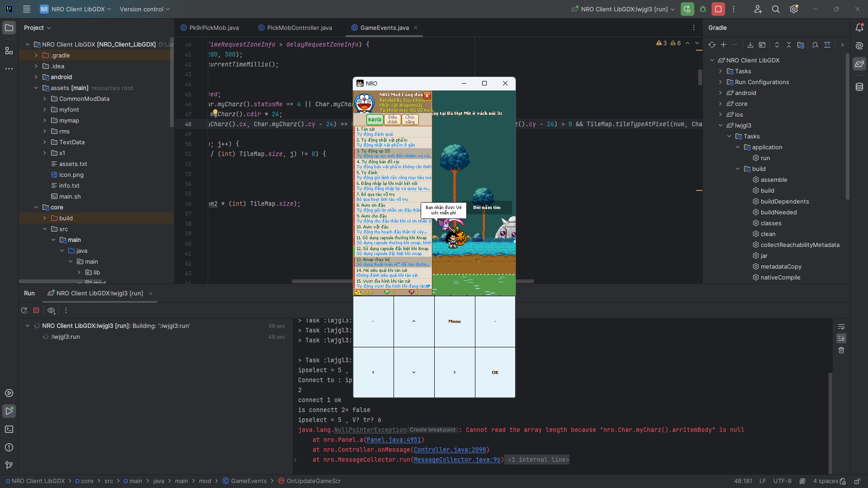Click the up arrow key in NRO keypad
868x488 pixels.
[414, 322]
